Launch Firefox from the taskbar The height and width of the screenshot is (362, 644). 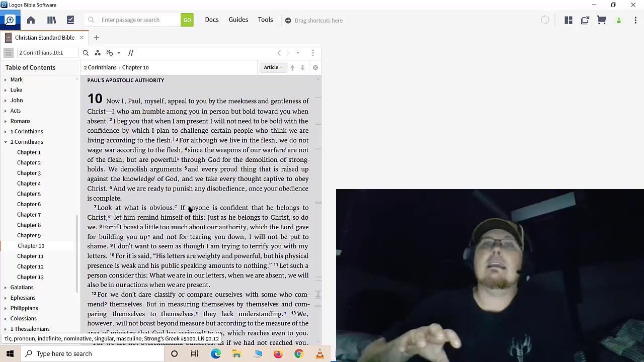[278, 354]
